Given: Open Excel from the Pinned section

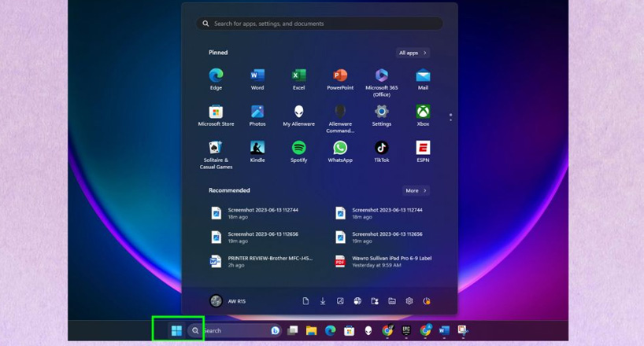Looking at the screenshot, I should point(299,79).
